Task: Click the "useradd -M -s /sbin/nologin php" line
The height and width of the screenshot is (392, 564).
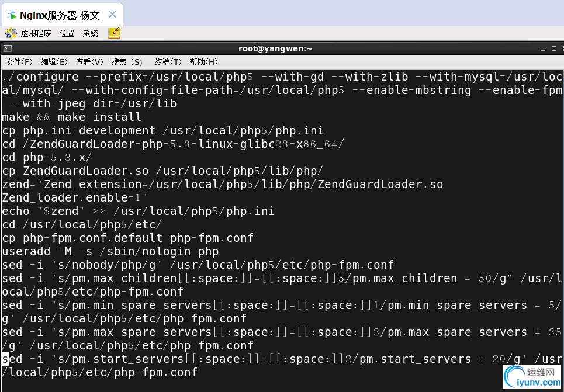Action: tap(110, 251)
